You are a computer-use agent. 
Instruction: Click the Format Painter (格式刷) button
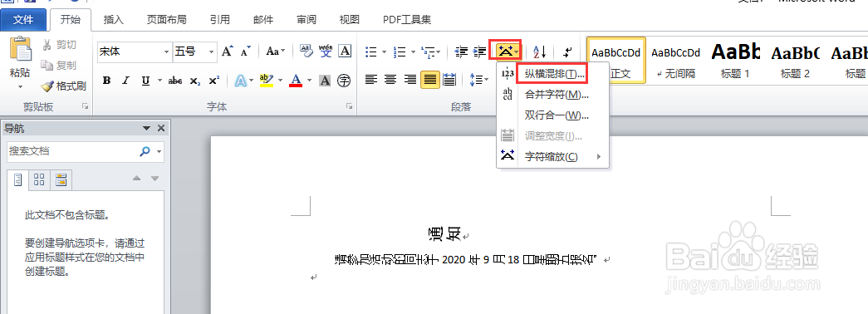(64, 86)
